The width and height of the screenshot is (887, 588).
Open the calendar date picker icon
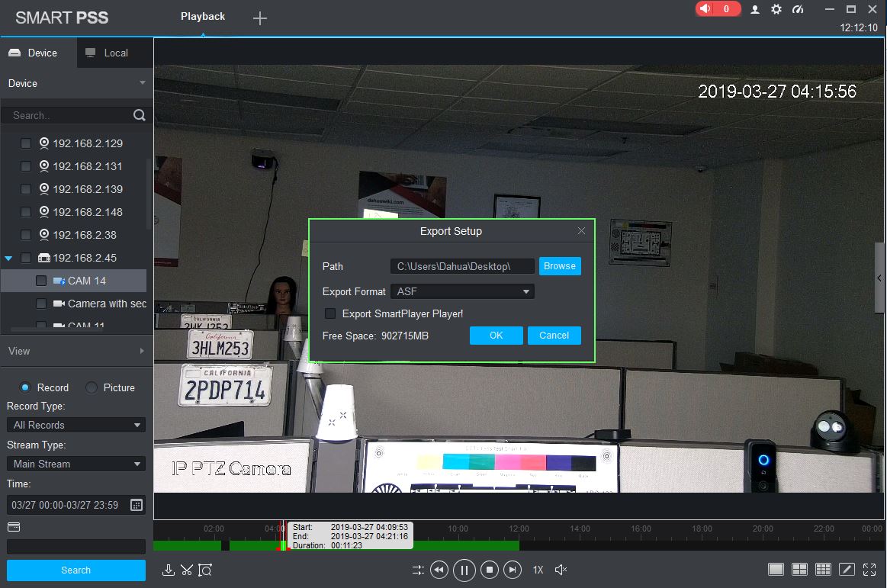pyautogui.click(x=137, y=505)
